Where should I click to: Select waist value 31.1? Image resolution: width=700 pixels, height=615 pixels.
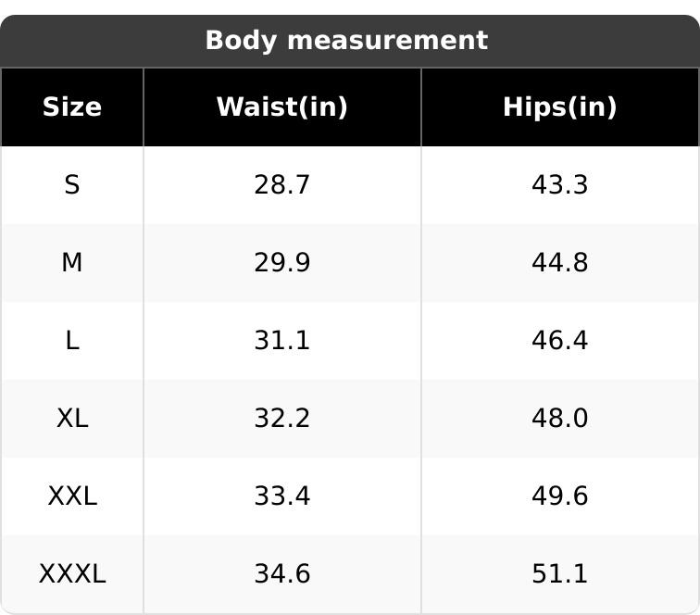pos(282,341)
